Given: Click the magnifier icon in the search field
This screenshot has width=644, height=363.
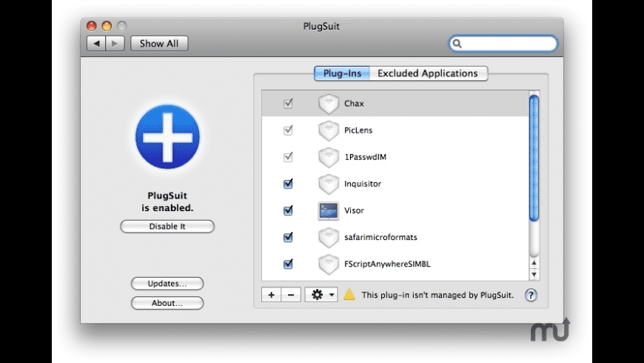Looking at the screenshot, I should click(x=457, y=44).
